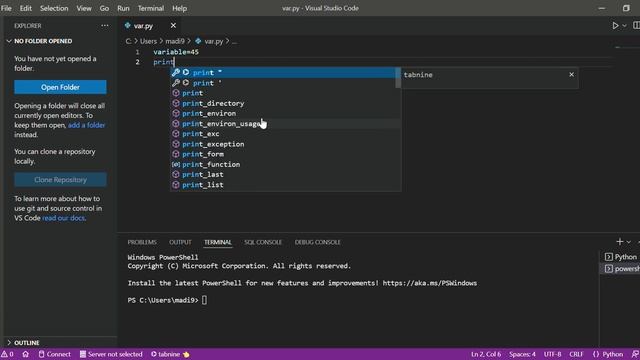Click the Open Folder button

[x=60, y=87]
